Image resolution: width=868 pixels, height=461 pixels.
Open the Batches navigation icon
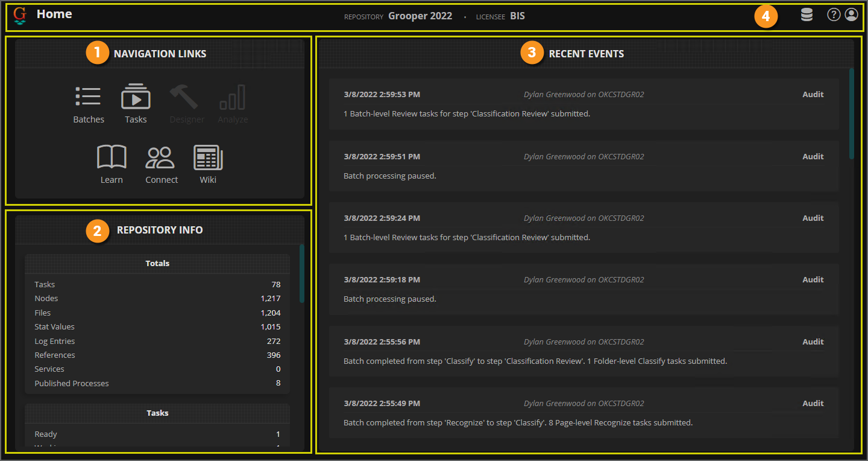pos(89,97)
